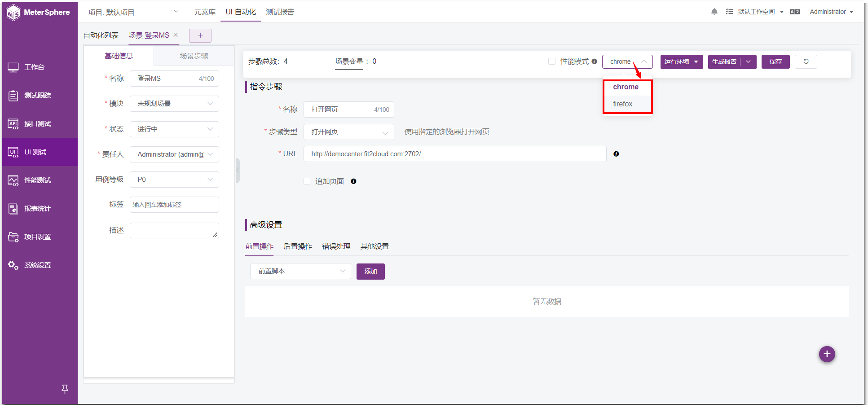The width and height of the screenshot is (868, 408).
Task: Select firefox from the browser list
Action: 627,104
